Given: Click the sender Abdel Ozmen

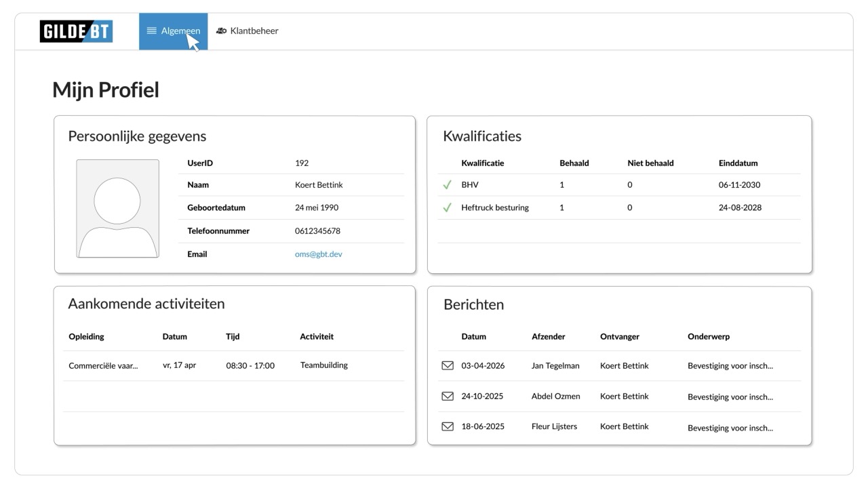Looking at the screenshot, I should (x=556, y=396).
